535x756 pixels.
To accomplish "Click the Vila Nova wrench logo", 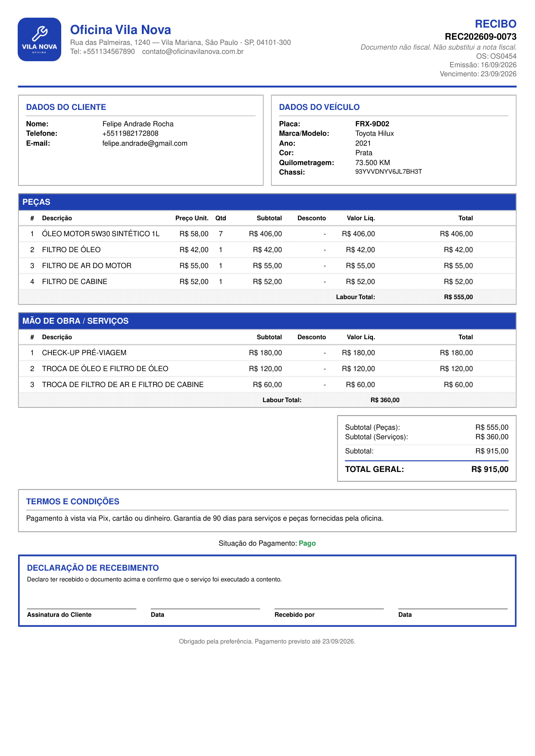I will [x=39, y=39].
